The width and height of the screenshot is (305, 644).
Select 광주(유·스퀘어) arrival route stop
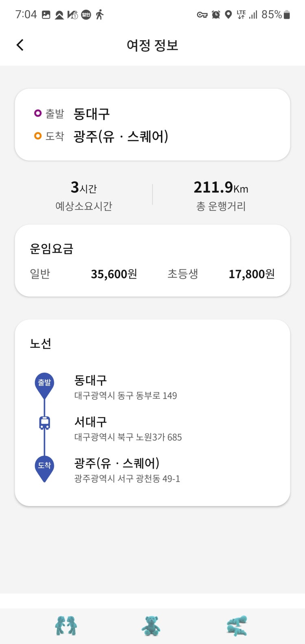click(x=127, y=470)
